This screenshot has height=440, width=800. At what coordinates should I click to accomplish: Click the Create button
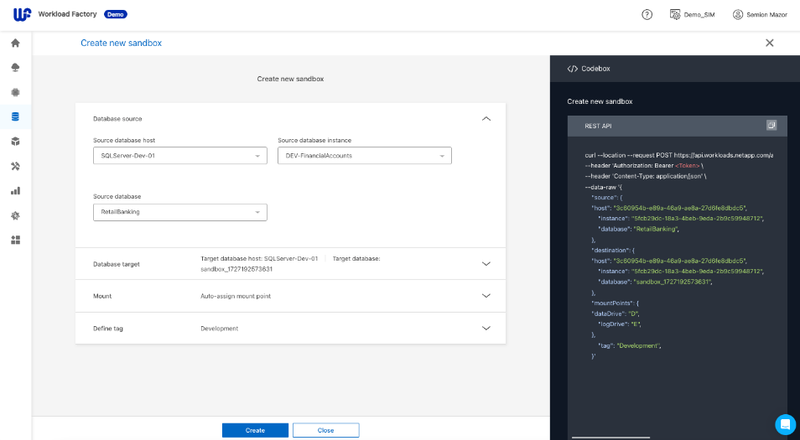(255, 430)
